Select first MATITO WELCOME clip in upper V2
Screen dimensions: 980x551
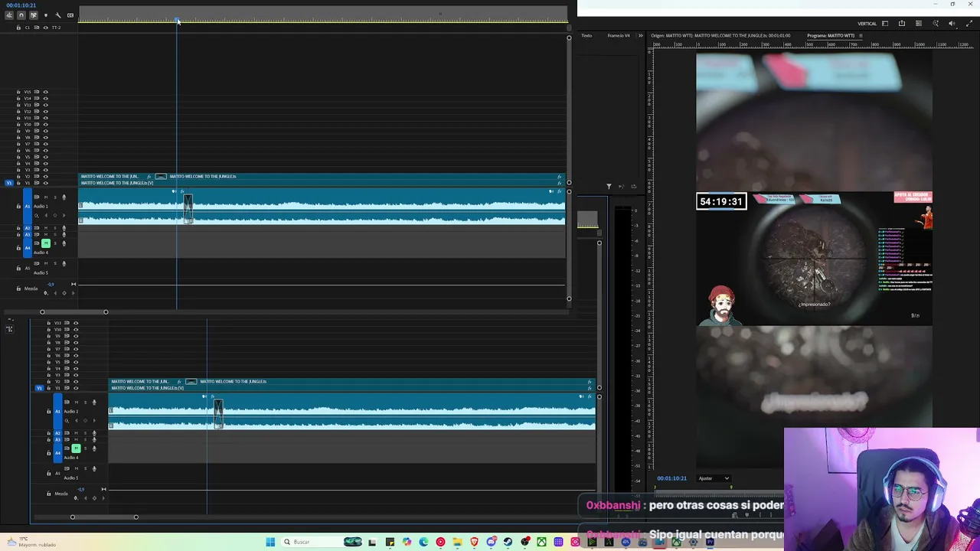click(113, 177)
